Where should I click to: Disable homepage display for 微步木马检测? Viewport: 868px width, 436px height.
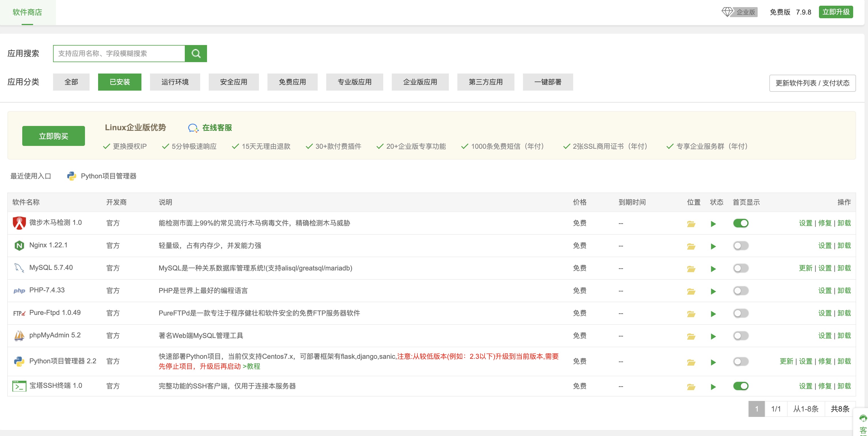click(741, 223)
